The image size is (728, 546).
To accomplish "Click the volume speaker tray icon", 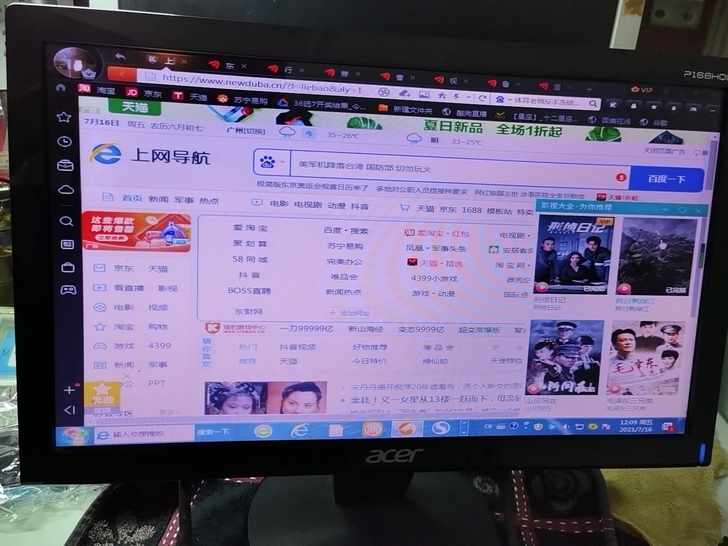I will pos(566,426).
